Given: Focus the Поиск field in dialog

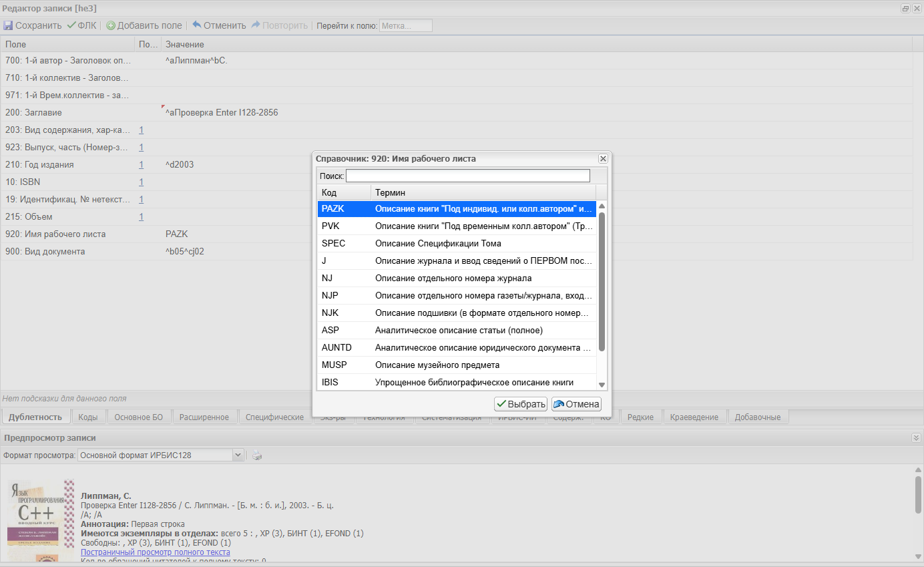Looking at the screenshot, I should click(468, 176).
